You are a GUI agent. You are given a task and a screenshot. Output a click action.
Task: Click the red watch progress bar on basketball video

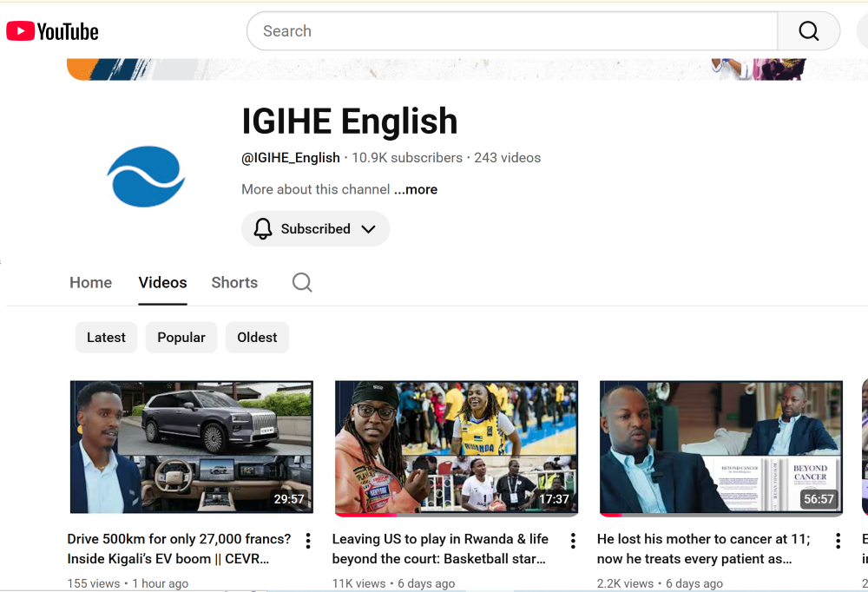366,515
